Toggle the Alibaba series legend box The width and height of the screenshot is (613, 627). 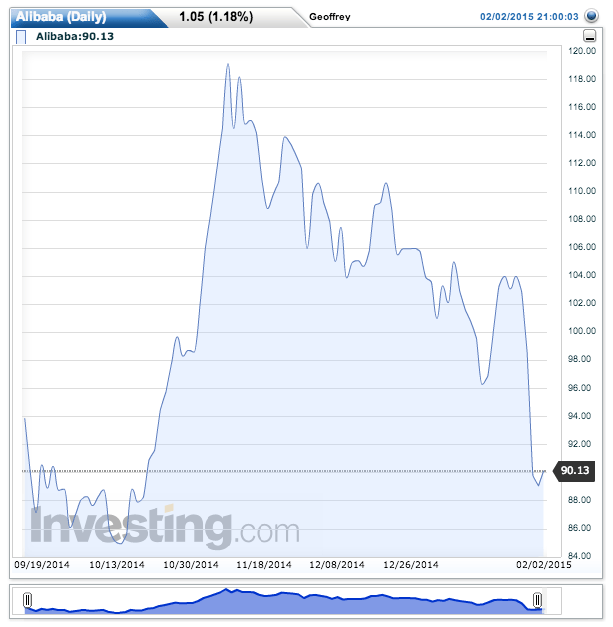tap(22, 37)
